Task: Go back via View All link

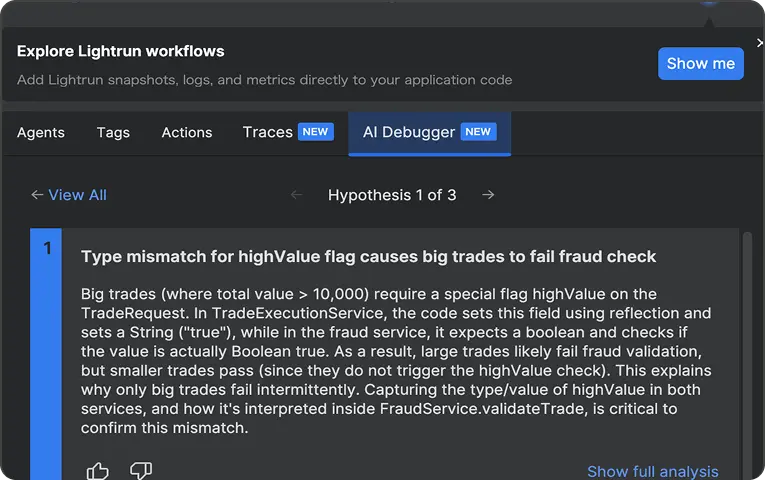Action: [69, 195]
